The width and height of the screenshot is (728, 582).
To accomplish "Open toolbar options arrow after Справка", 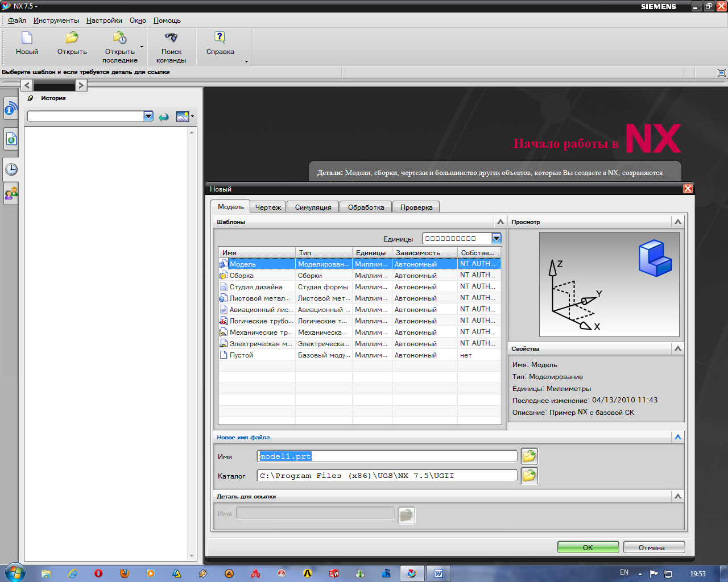I will [x=246, y=61].
